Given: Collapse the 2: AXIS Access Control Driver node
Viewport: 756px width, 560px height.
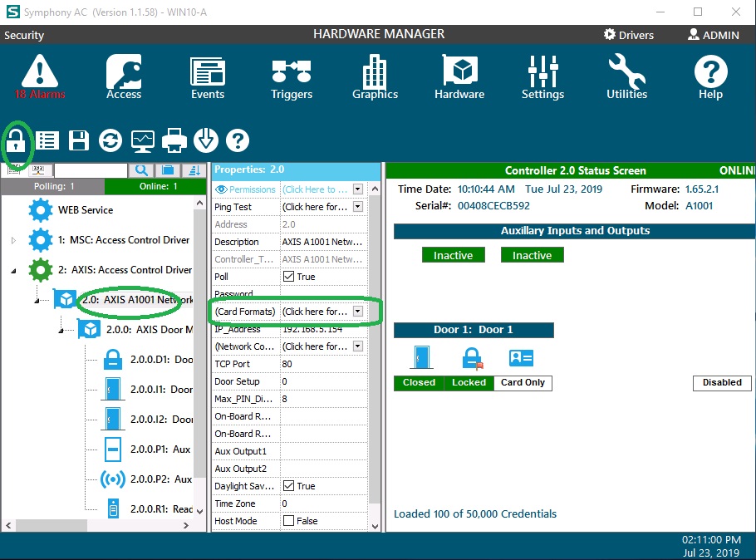Looking at the screenshot, I should coord(13,271).
